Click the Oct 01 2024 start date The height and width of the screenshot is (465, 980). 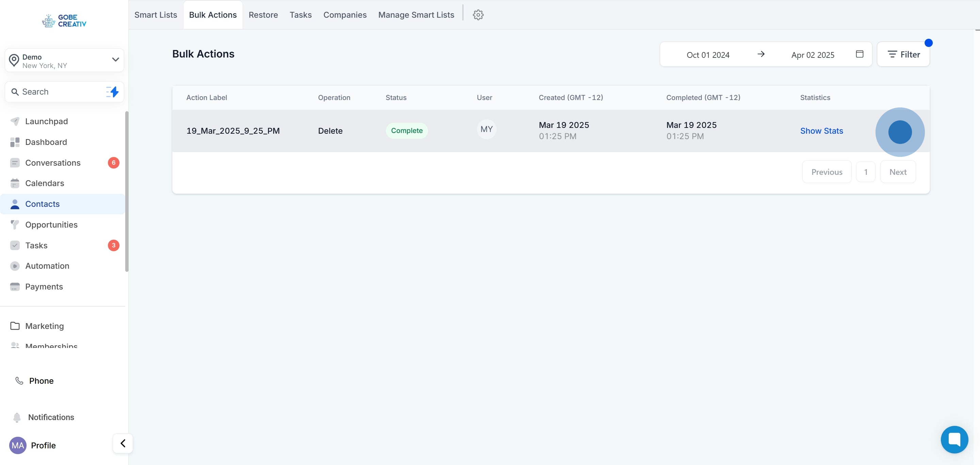[708, 55]
